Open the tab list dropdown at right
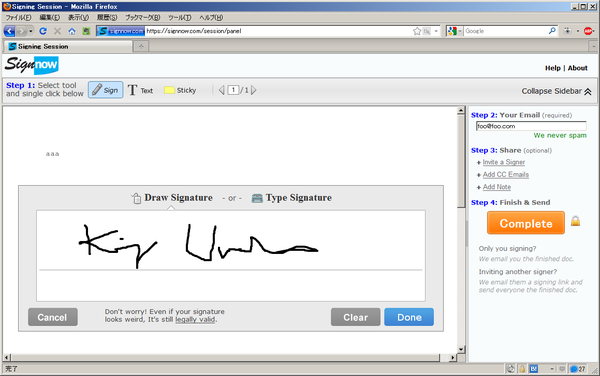The image size is (600, 376). (x=593, y=46)
